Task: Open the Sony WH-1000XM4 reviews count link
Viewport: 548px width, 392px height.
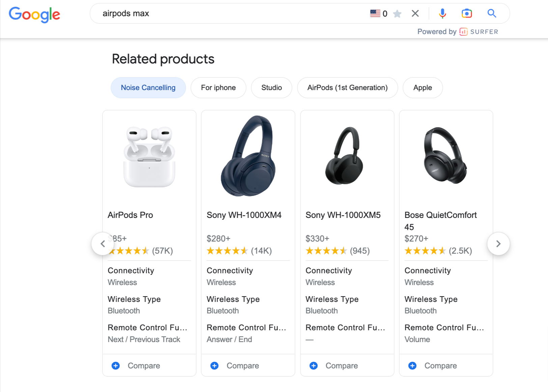Action: (261, 251)
